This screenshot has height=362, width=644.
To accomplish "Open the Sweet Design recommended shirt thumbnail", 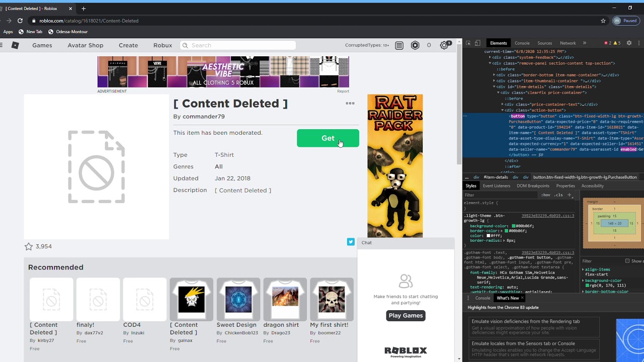I will coord(238,299).
